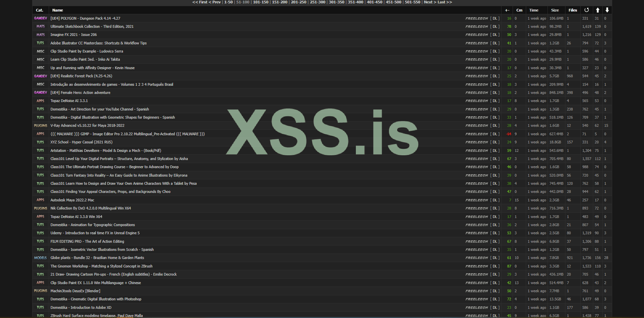Click the TUTS category icon for The Gnomon Workshop
The image size is (644, 318).
[x=41, y=266]
